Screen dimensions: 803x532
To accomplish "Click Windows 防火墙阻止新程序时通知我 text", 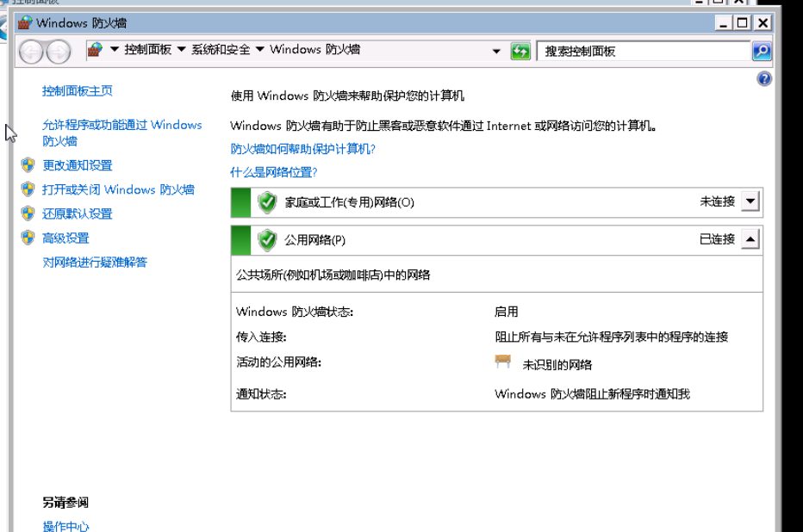I will click(593, 394).
